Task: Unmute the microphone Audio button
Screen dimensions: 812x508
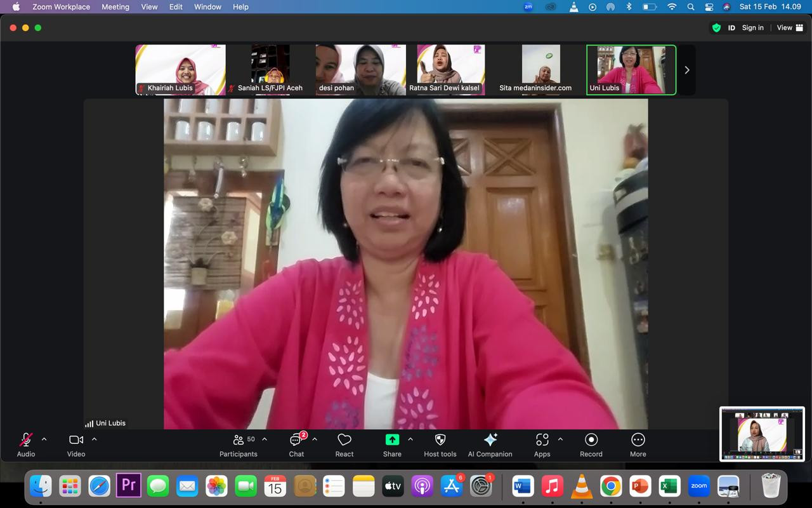Action: coord(26,444)
